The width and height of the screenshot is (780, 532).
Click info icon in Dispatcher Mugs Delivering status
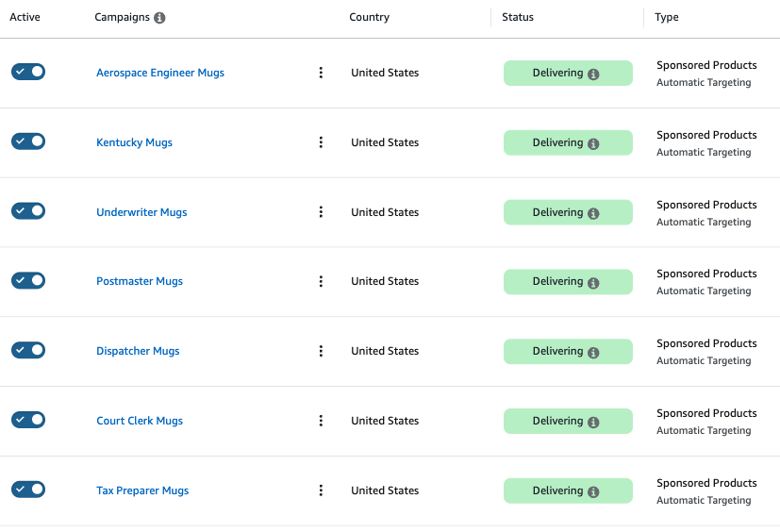point(593,353)
